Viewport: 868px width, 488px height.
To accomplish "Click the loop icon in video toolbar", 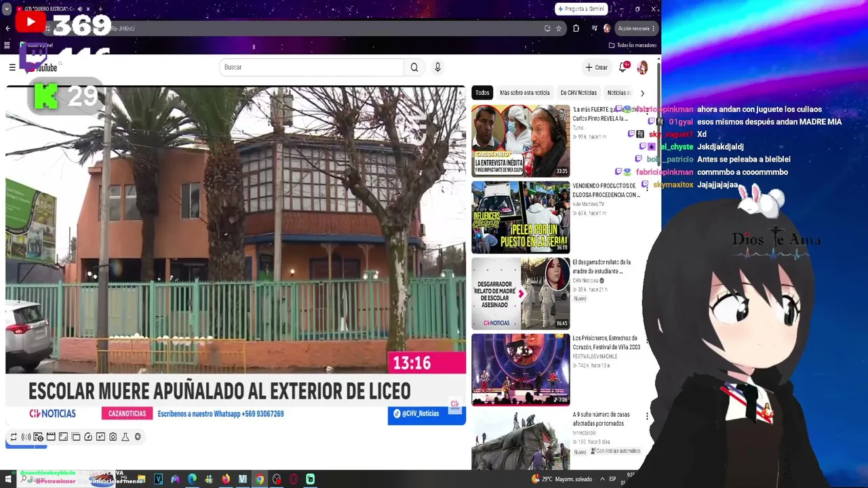I will [x=14, y=437].
